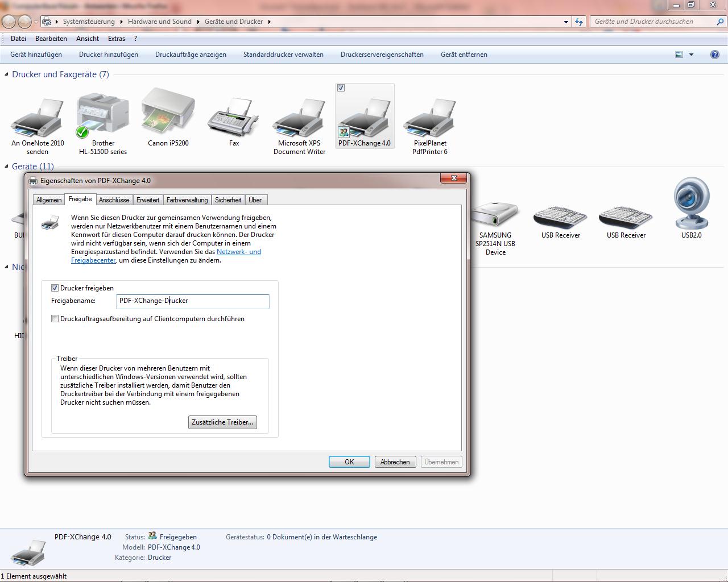Switch to the Allgemein tab
The width and height of the screenshot is (728, 582).
pyautogui.click(x=49, y=200)
